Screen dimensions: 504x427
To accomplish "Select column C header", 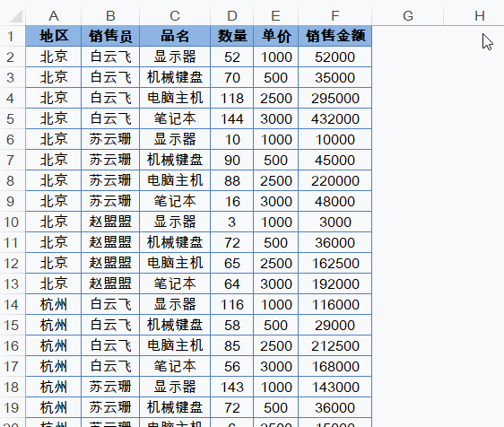I will [x=175, y=16].
